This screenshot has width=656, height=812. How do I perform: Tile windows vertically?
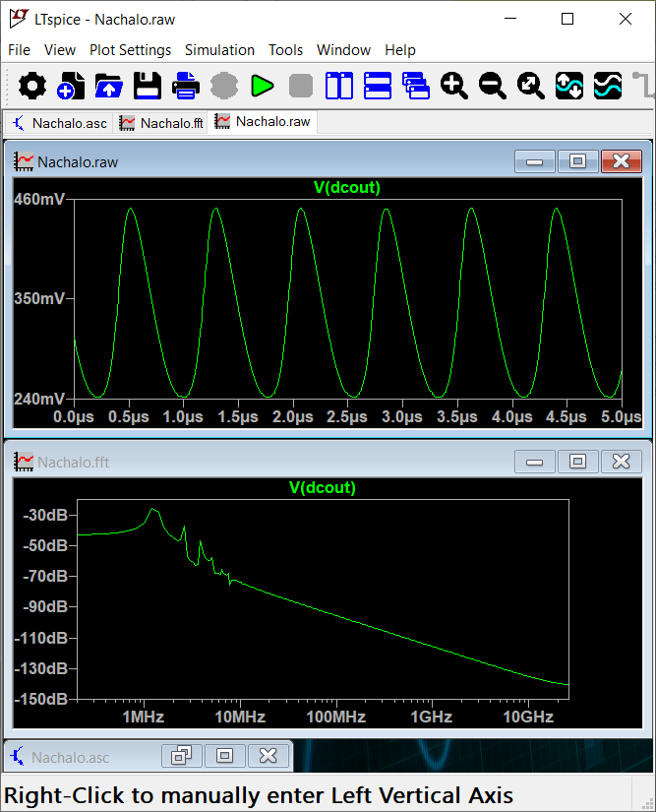[339, 86]
